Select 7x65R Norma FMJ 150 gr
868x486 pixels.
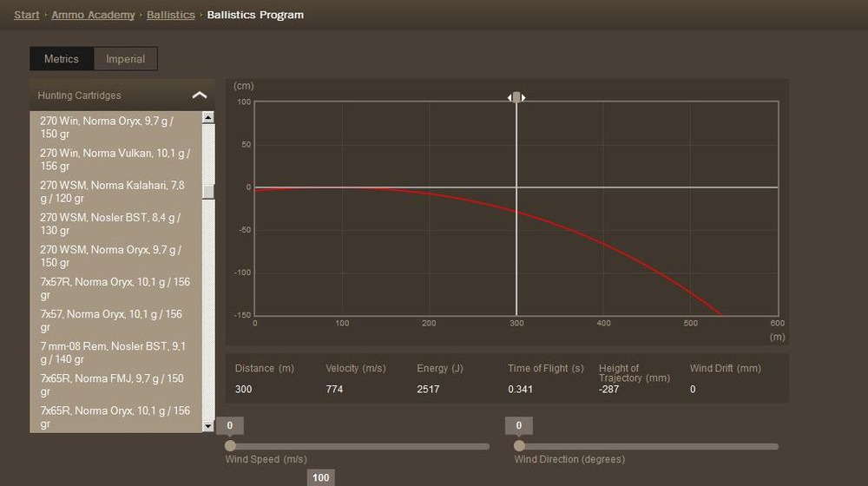click(x=115, y=384)
